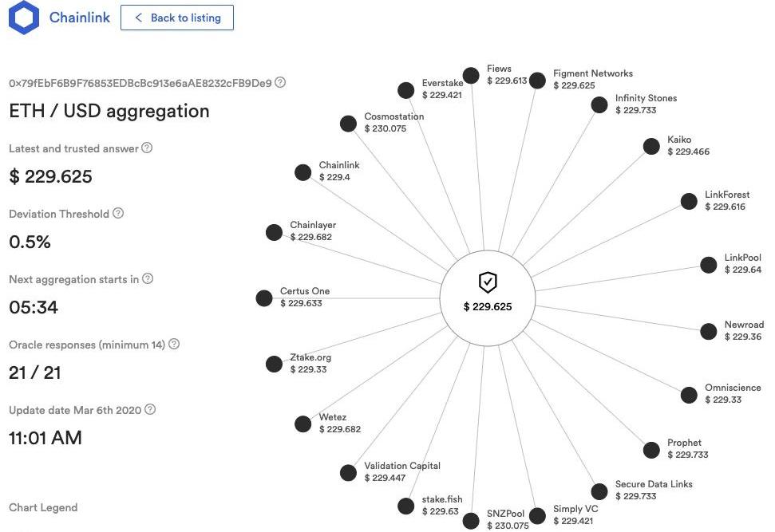
Task: Open Deviation Threshold info tooltip icon
Action: [x=118, y=214]
